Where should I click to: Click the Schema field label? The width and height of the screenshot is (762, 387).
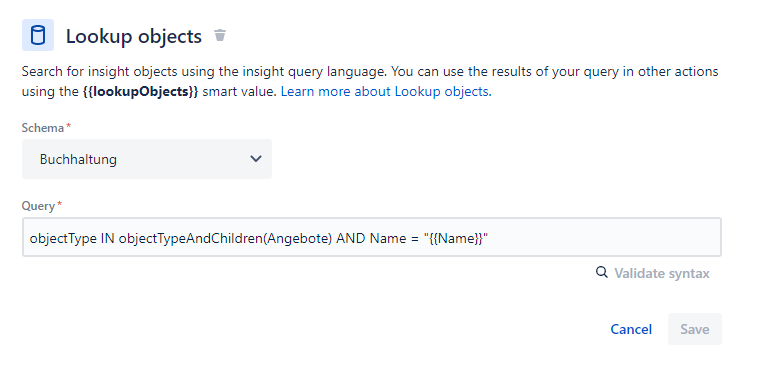(x=43, y=128)
